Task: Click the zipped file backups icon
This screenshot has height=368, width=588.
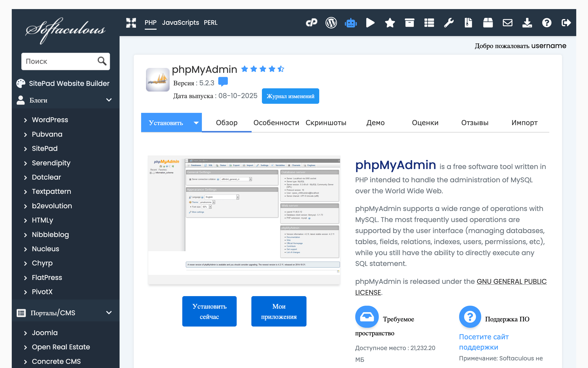Action: [x=468, y=23]
